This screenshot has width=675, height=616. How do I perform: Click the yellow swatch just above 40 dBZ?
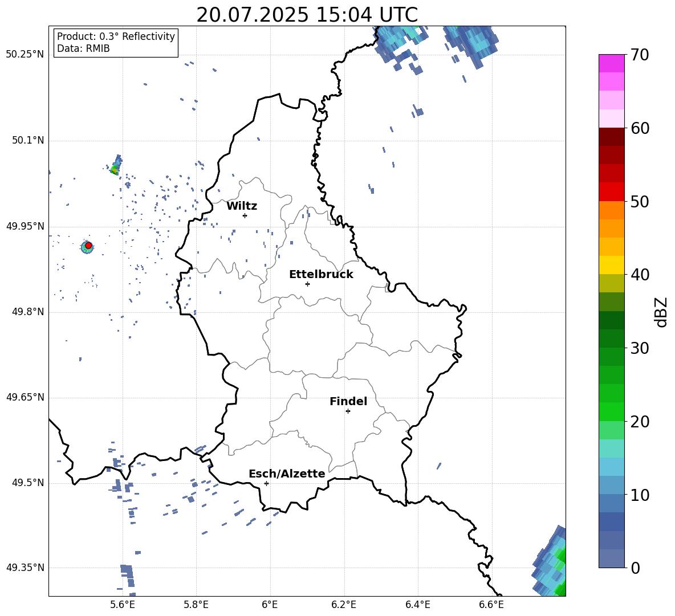[611, 265]
